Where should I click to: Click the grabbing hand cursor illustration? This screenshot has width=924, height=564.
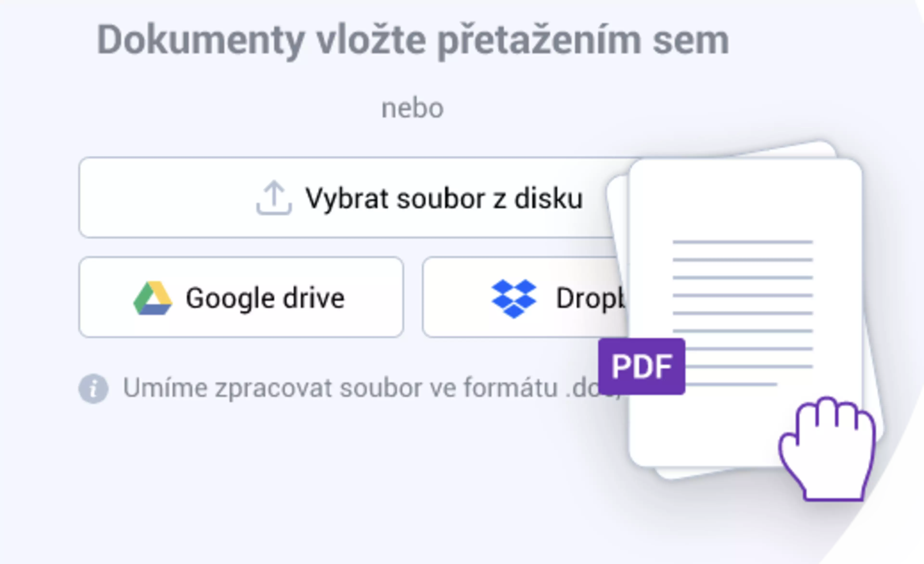point(827,449)
